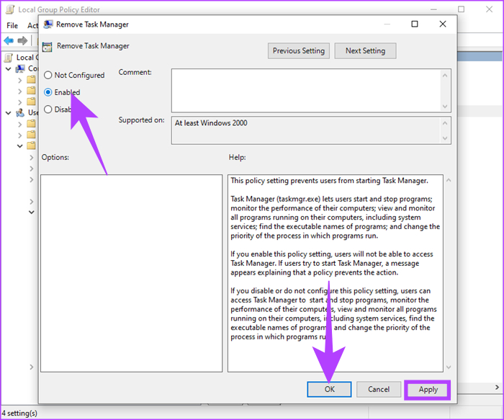Viewport: 504px width, 420px height.
Task: Maximize the Local Group Policy Editor window
Action: (461, 9)
